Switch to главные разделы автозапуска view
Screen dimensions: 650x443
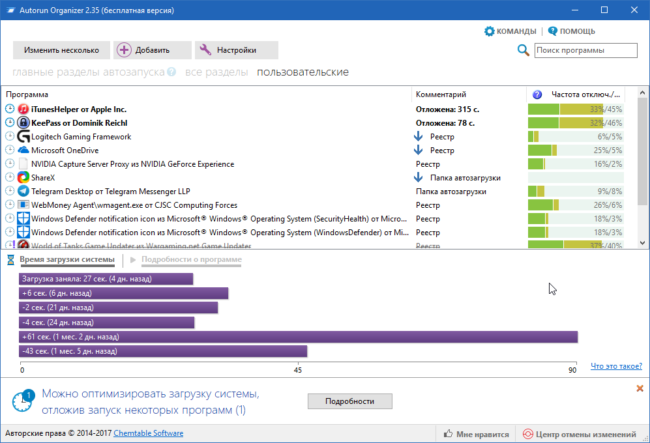pos(88,72)
